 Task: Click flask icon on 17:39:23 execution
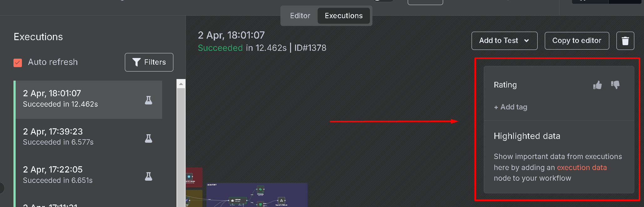click(149, 138)
